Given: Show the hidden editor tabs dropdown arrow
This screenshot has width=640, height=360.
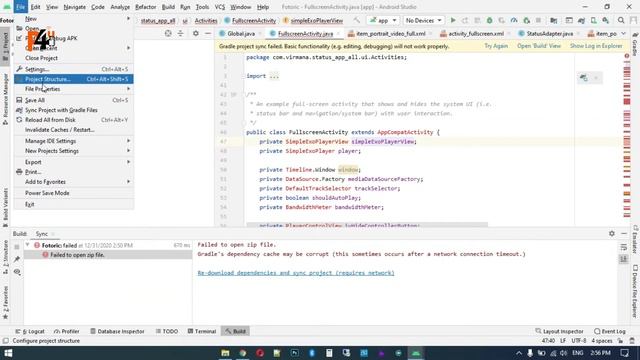Looking at the screenshot, I should (623, 33).
